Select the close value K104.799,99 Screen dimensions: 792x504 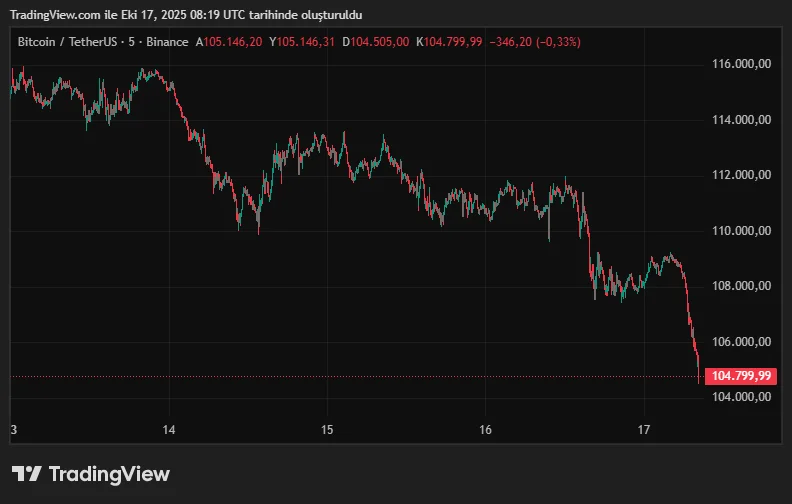coord(449,42)
